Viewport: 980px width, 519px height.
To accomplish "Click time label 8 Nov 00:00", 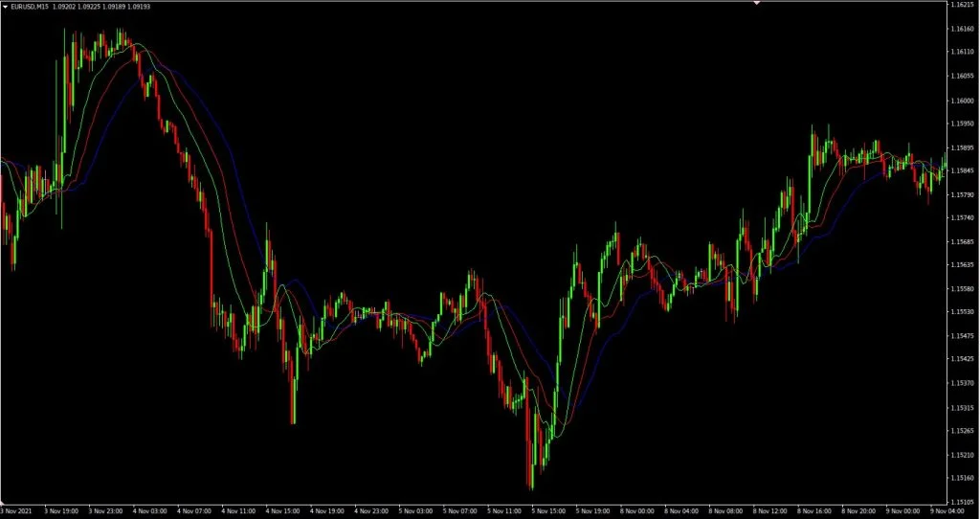I will pyautogui.click(x=637, y=511).
